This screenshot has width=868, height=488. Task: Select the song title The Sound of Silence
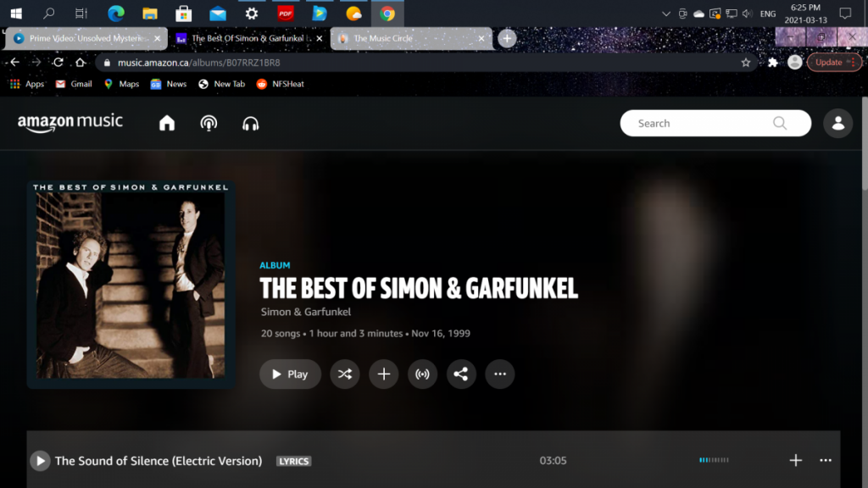(159, 461)
